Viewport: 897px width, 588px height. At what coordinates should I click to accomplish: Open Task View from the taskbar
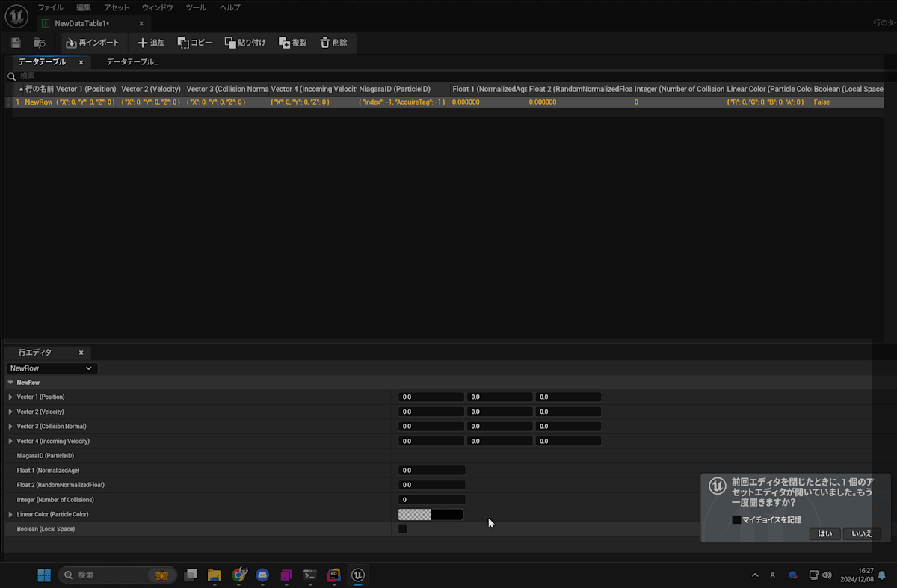coord(191,575)
